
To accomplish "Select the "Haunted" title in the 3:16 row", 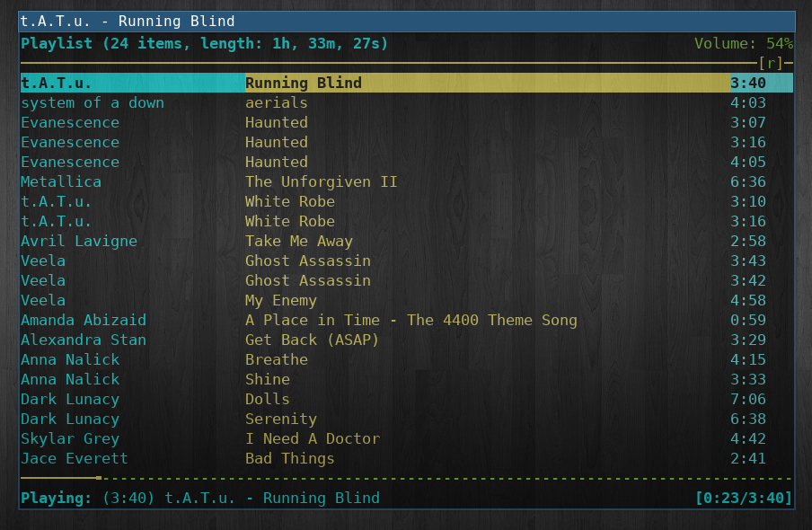I will pyautogui.click(x=277, y=142).
